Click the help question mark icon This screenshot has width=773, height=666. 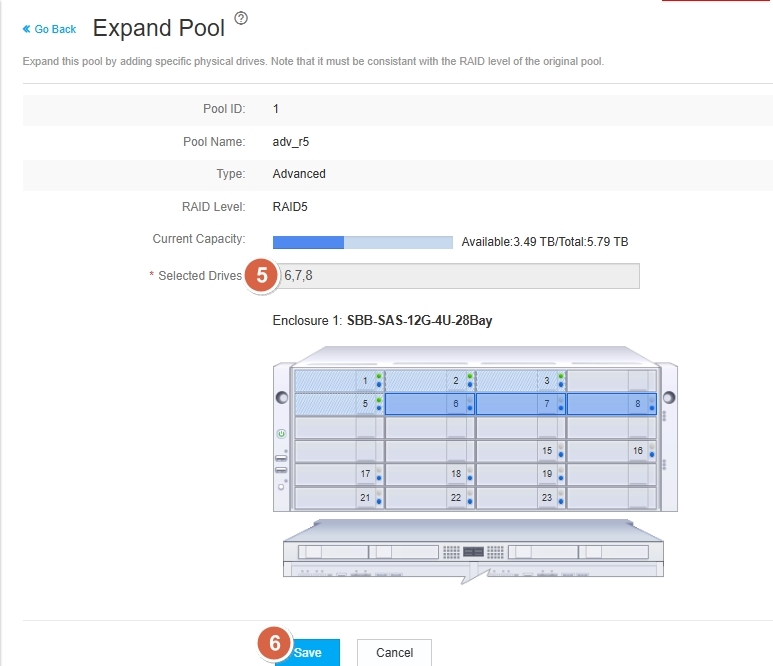(x=240, y=19)
